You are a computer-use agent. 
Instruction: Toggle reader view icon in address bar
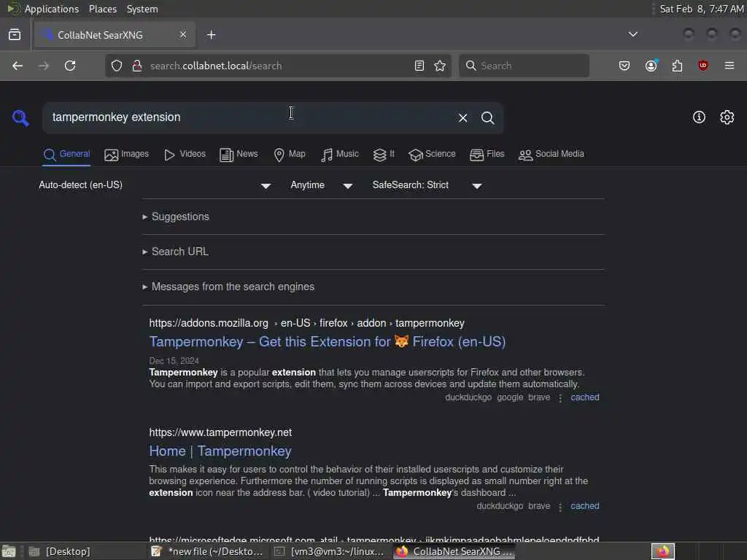point(419,66)
